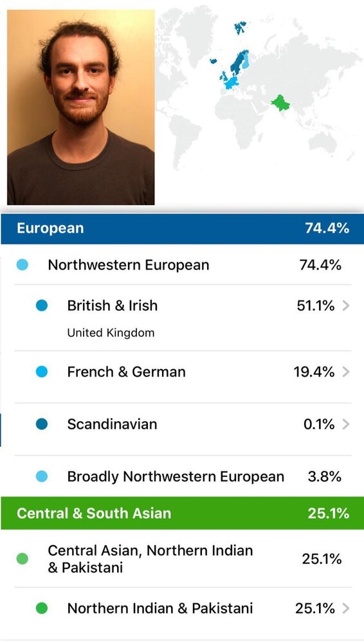Tap the profile portrait photo

coord(81,107)
